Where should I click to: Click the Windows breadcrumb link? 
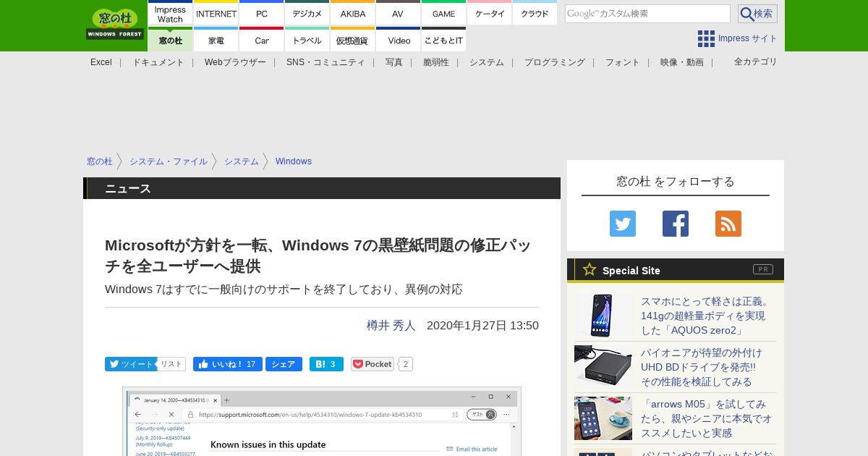[294, 161]
